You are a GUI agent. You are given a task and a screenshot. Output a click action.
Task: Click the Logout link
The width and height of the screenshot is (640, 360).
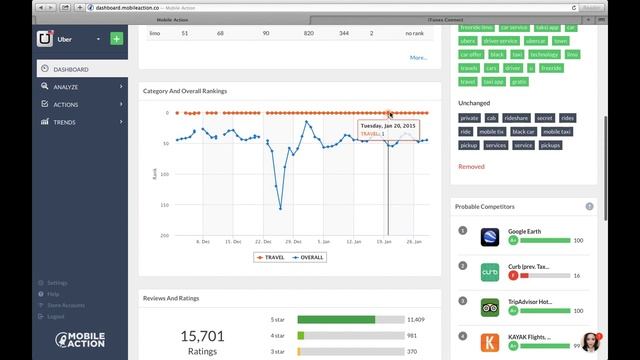(56, 316)
